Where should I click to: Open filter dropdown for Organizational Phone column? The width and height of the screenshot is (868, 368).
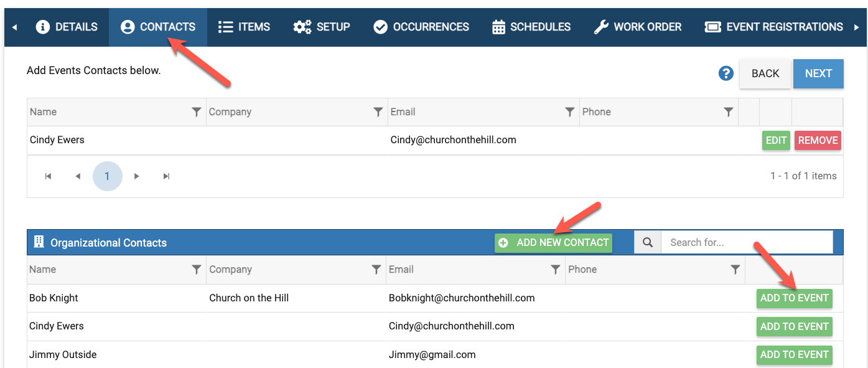[x=735, y=270]
